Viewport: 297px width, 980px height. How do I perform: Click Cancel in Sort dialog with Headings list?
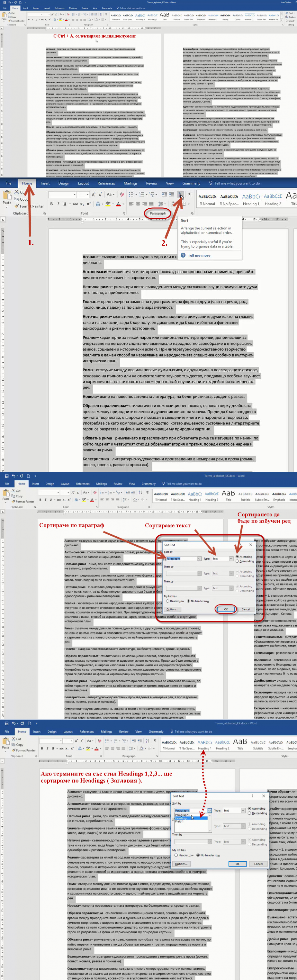click(x=258, y=864)
